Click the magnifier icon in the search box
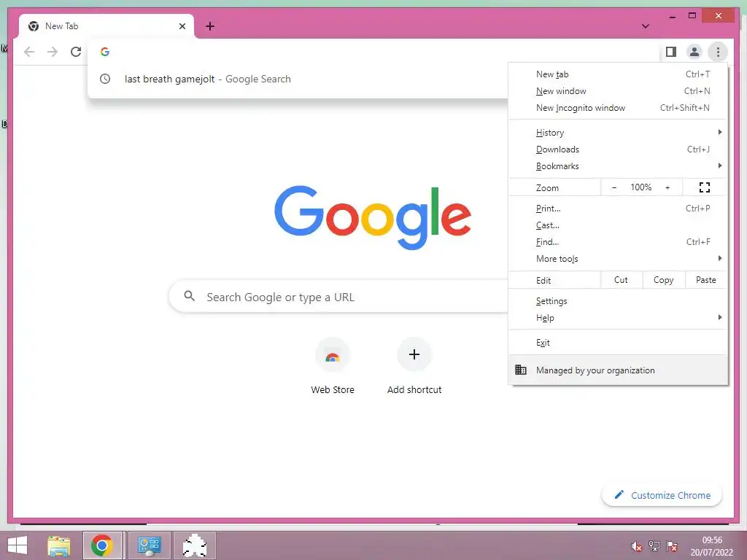 point(189,296)
